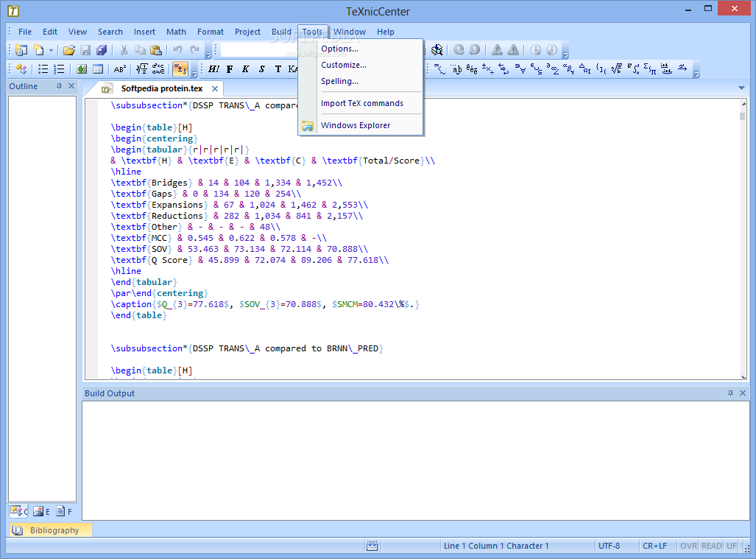The width and height of the screenshot is (756, 559).
Task: Open the Σ∫Π large operators palette
Action: tap(650, 69)
